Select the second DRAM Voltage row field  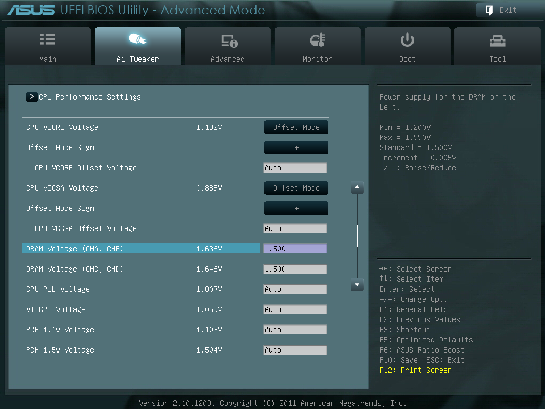(x=295, y=269)
